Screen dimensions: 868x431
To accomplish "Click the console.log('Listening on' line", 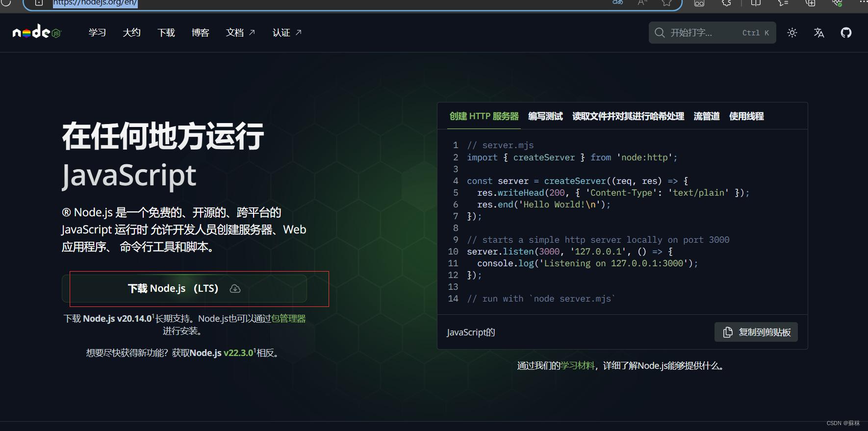I will coord(587,263).
